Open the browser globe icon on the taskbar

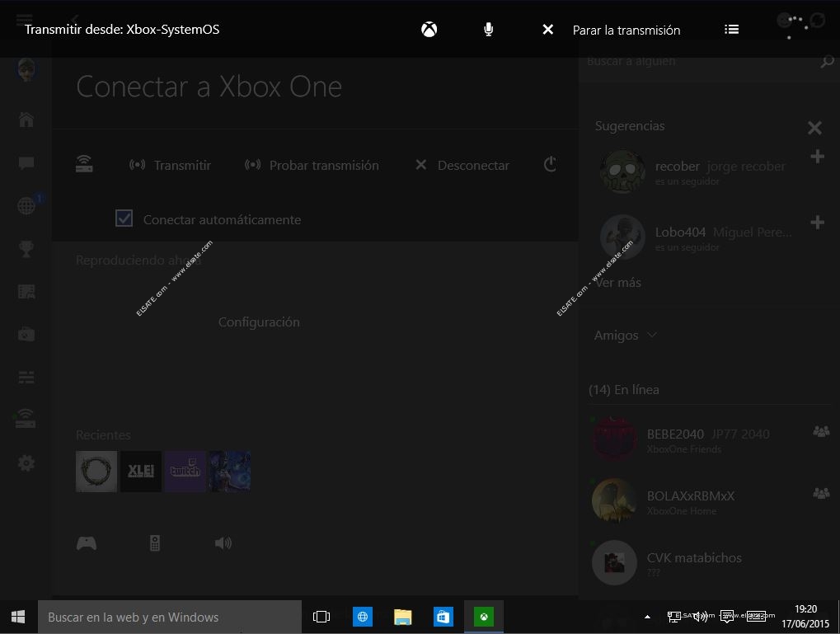click(362, 617)
